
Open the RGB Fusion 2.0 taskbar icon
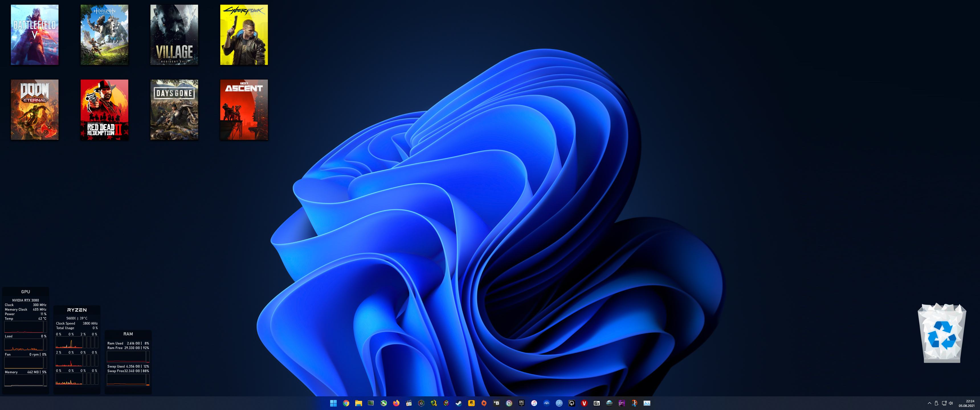tap(446, 403)
